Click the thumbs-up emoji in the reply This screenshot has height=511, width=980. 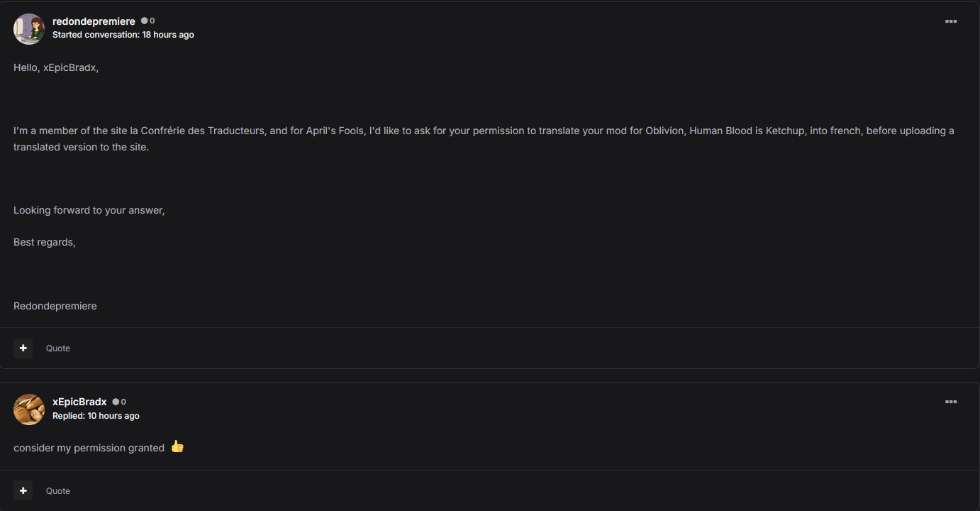177,447
